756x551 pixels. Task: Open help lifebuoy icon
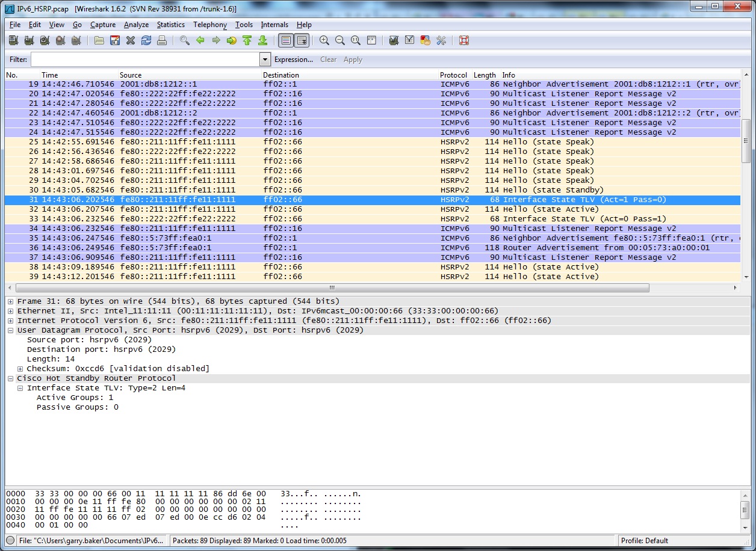pyautogui.click(x=464, y=40)
